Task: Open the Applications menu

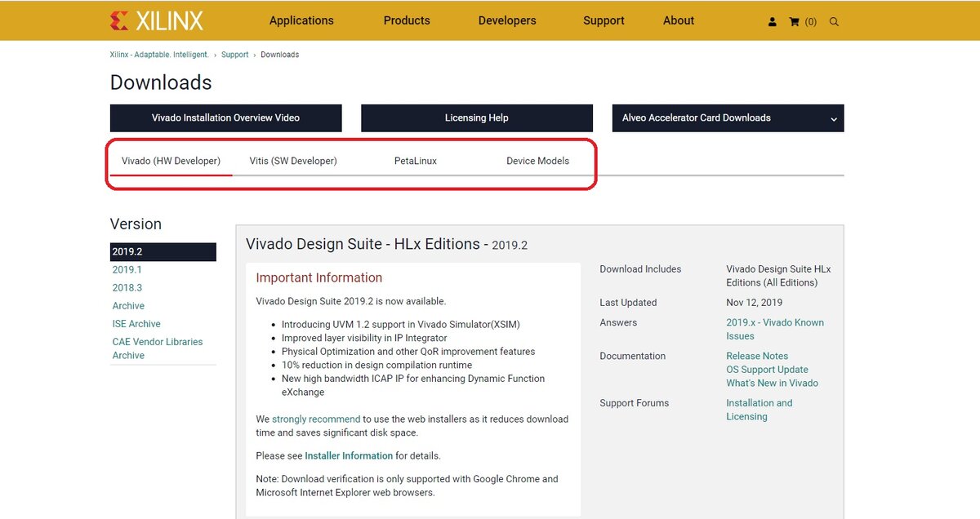Action: pos(301,20)
